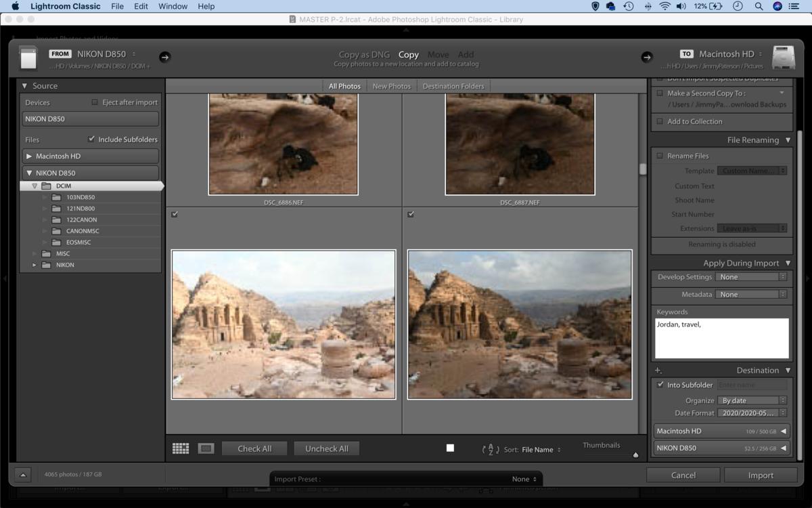Click the Siri icon in menu bar

[778, 6]
